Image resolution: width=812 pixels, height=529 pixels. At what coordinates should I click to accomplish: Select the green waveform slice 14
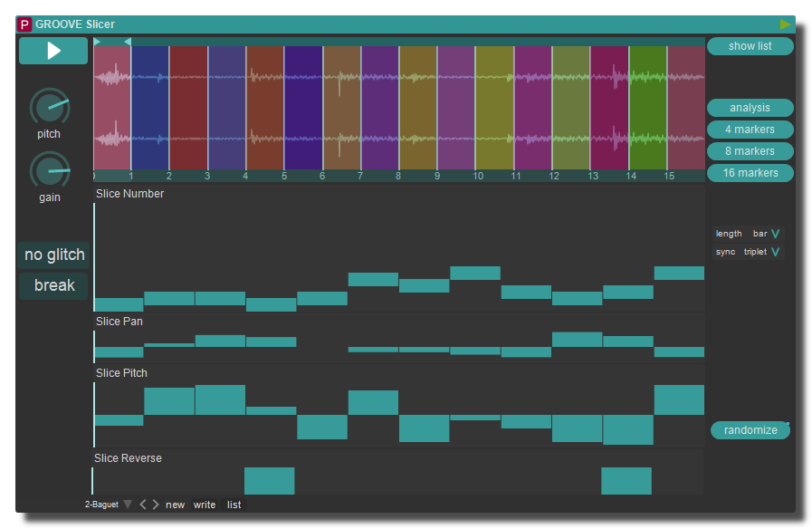647,109
